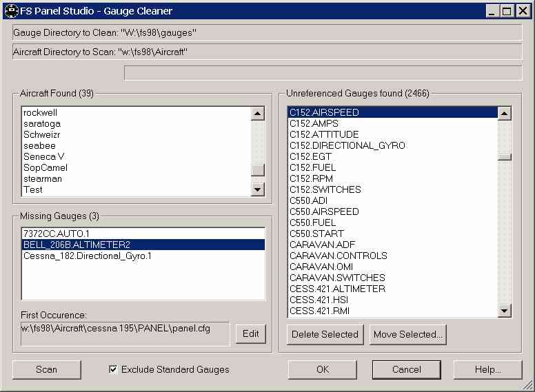Click Delete Selected button
The height and width of the screenshot is (392, 535).
(x=325, y=334)
